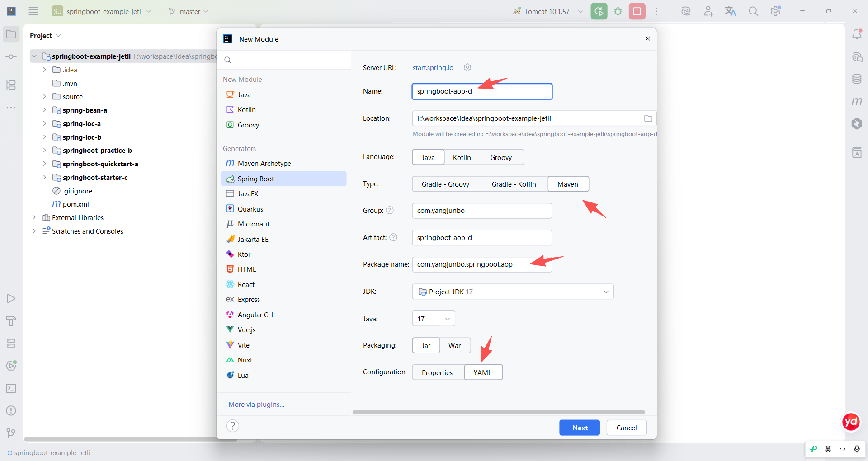The image size is (868, 461).
Task: Select Maven Archetype generator
Action: pos(284,164)
